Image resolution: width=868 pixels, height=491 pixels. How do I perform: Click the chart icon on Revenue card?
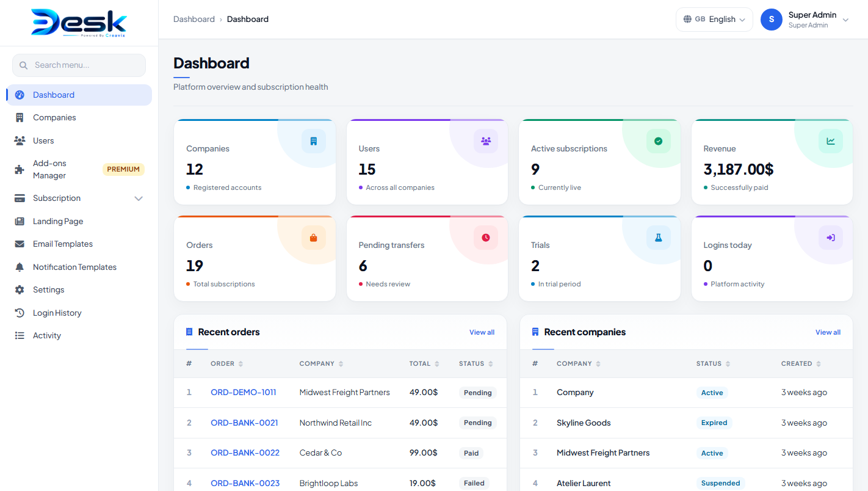tap(831, 141)
